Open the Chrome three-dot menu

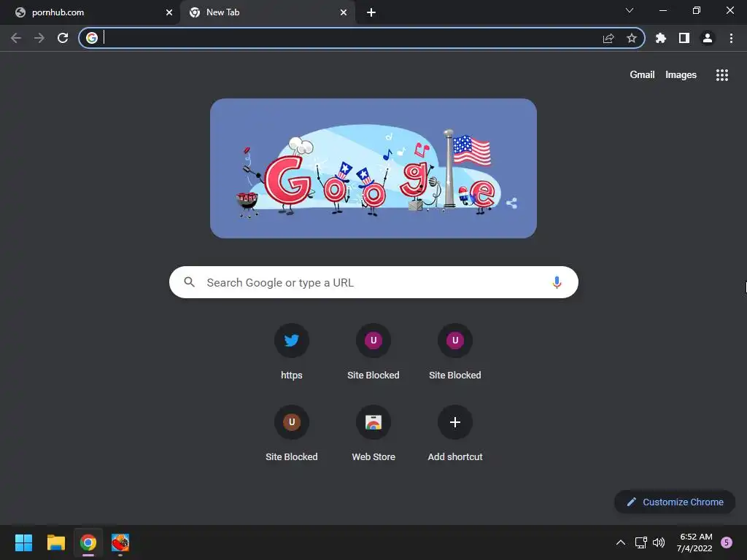click(731, 38)
